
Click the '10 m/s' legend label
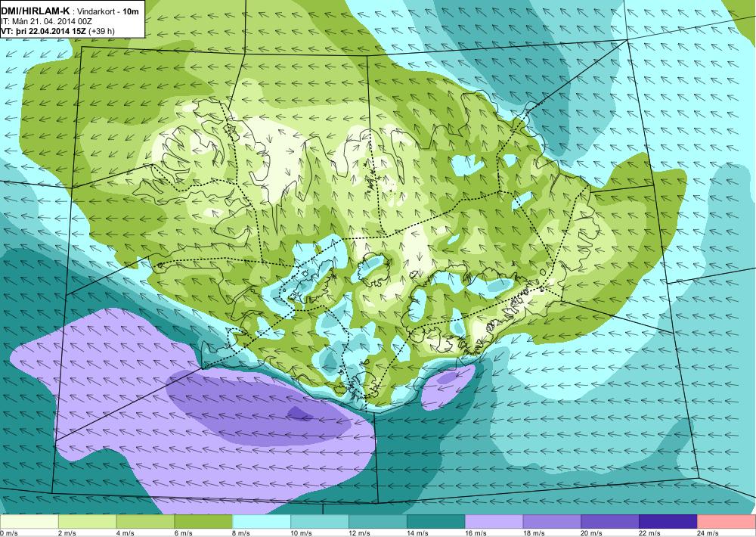(x=302, y=533)
